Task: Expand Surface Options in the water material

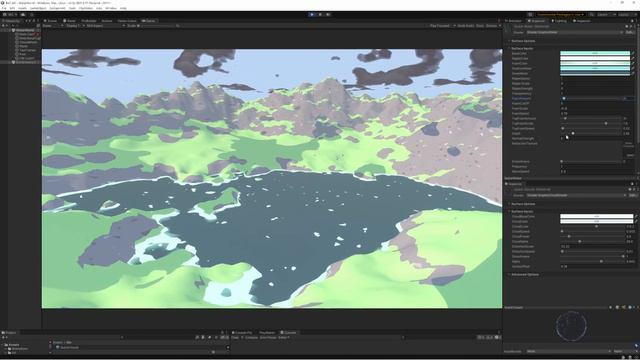Action: click(523, 41)
